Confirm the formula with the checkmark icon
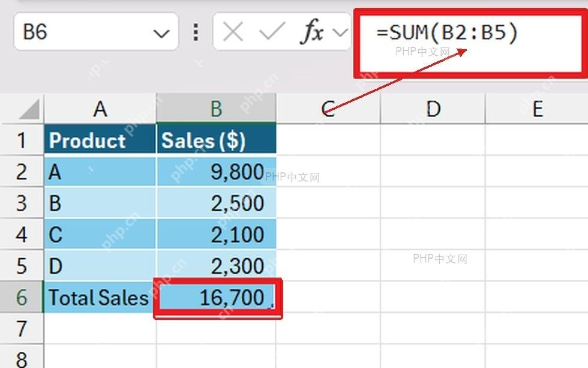This screenshot has height=368, width=588. (x=272, y=31)
